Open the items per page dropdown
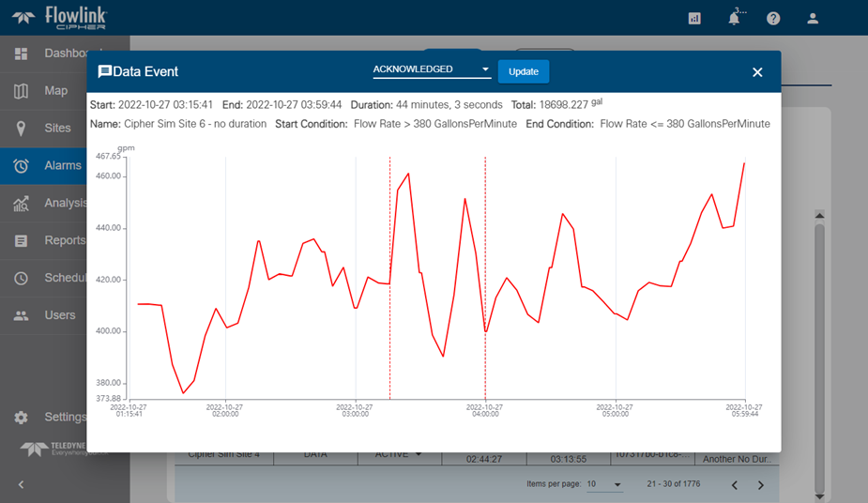Screen dimensions: 868x503 (x=604, y=484)
